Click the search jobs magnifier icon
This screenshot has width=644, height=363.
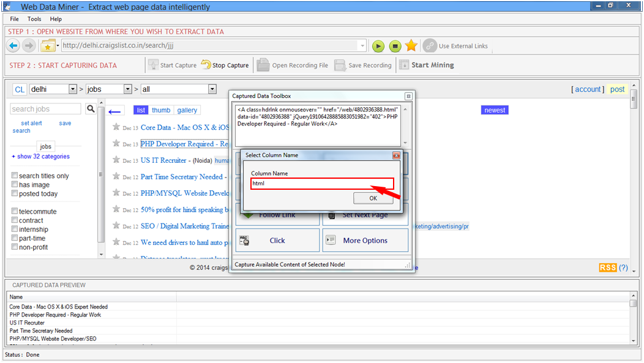point(91,108)
